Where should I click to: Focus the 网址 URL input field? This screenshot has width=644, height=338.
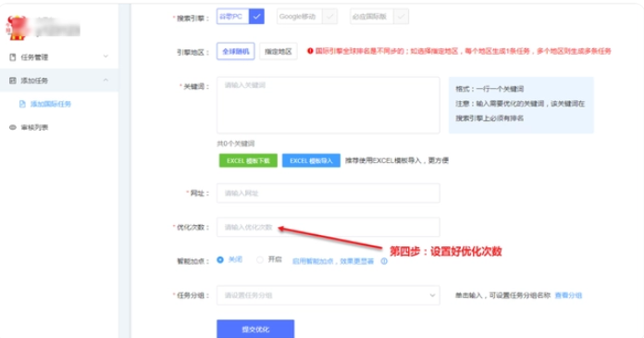(328, 194)
